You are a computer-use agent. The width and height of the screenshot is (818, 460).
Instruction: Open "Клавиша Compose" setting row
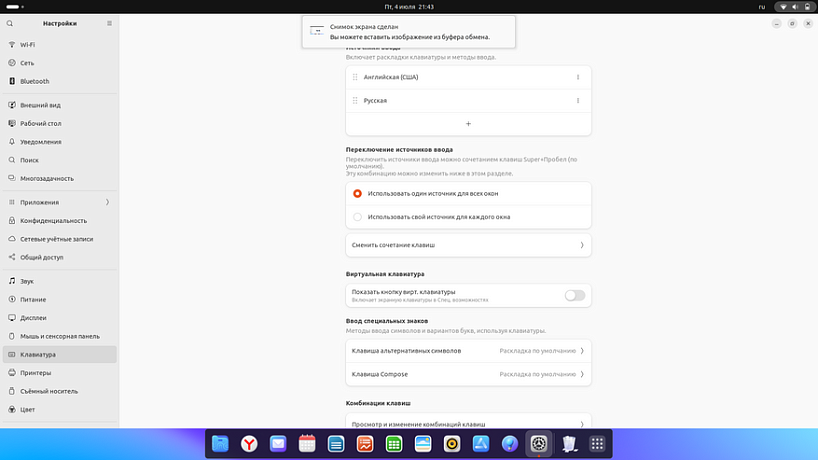click(x=468, y=374)
